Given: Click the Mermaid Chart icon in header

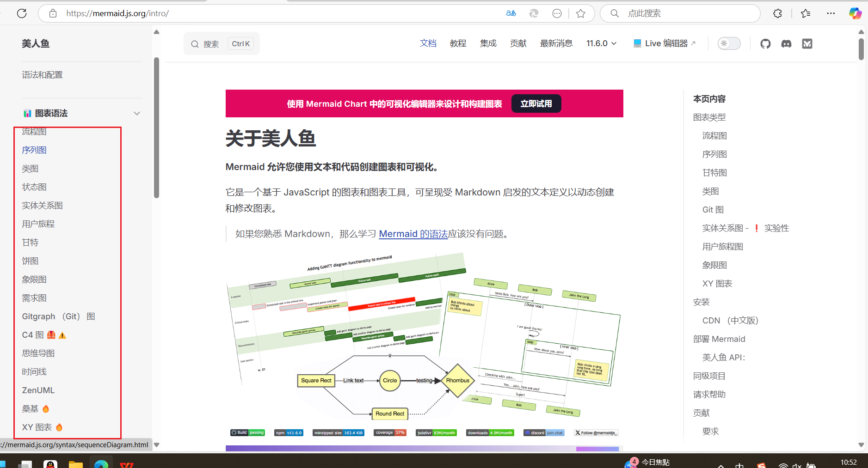Looking at the screenshot, I should point(807,43).
